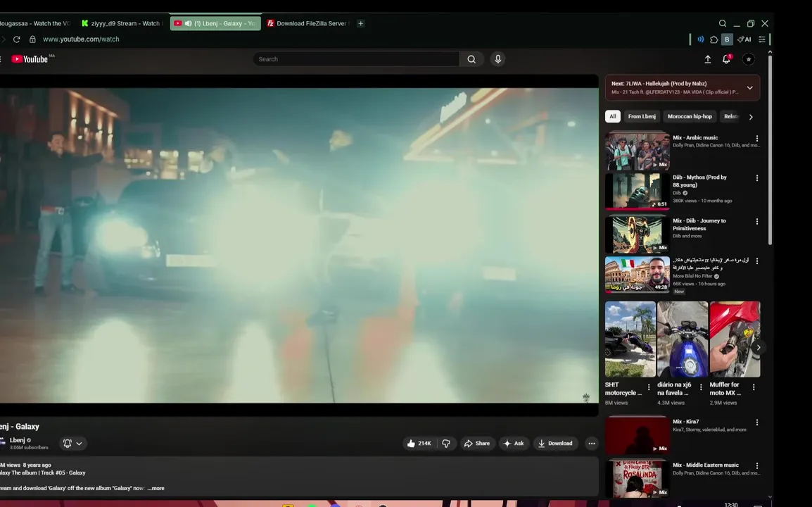Mute audio via speaker icon on Lbenj tab
Image resolution: width=812 pixels, height=507 pixels.
[x=188, y=23]
